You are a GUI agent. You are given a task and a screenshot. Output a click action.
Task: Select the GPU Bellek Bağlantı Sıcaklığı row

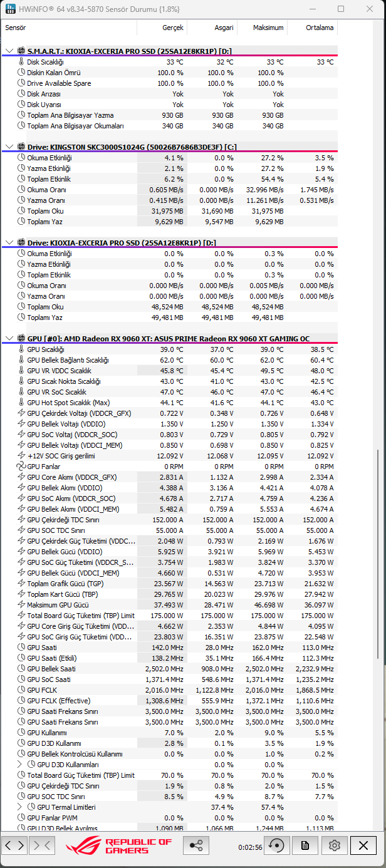click(170, 360)
